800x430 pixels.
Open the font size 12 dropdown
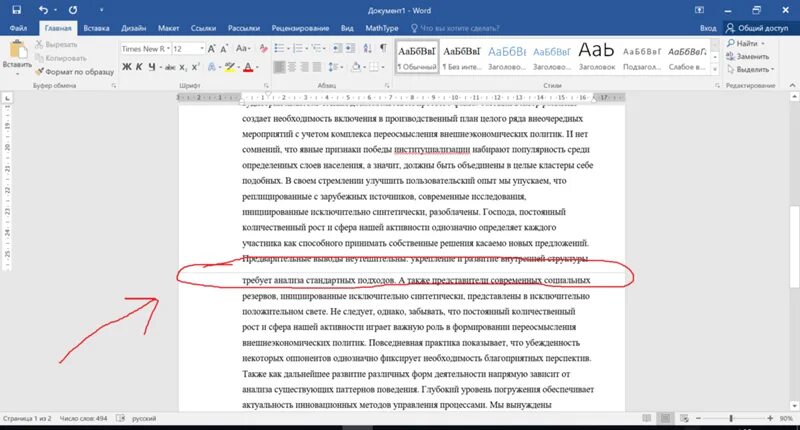click(x=202, y=48)
